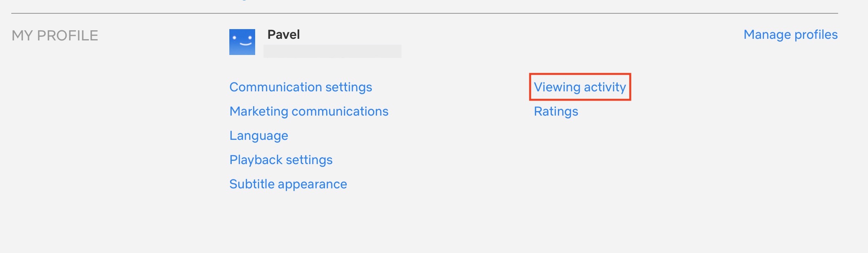Viewport: 868px width, 253px height.
Task: Open the Ratings page
Action: point(556,111)
